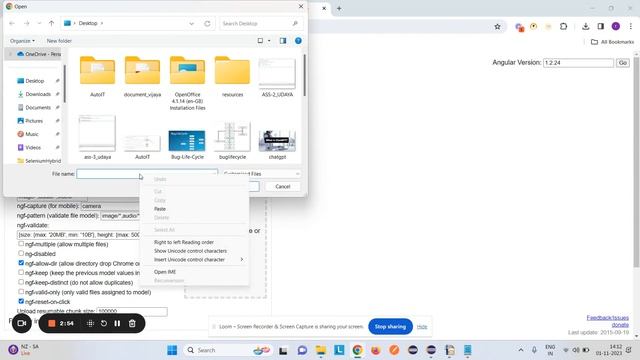640x360 pixels.
Task: Open file type filter dropdown
Action: [261, 174]
